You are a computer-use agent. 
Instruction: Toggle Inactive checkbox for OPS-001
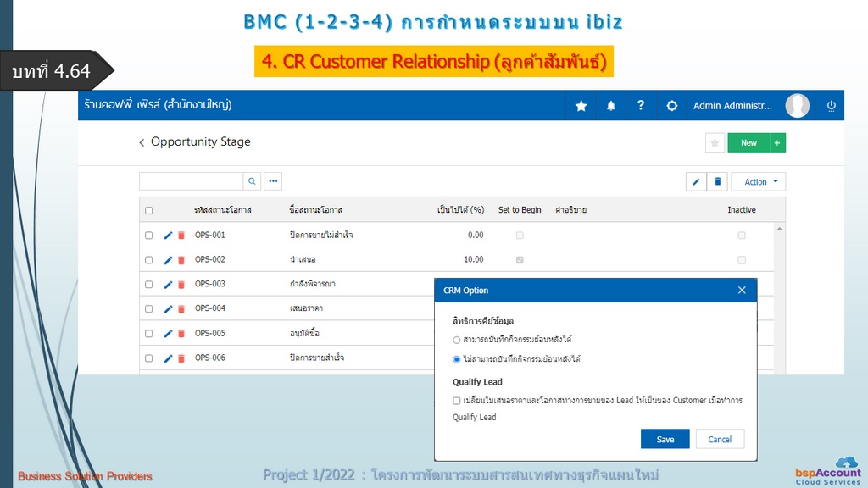click(742, 236)
